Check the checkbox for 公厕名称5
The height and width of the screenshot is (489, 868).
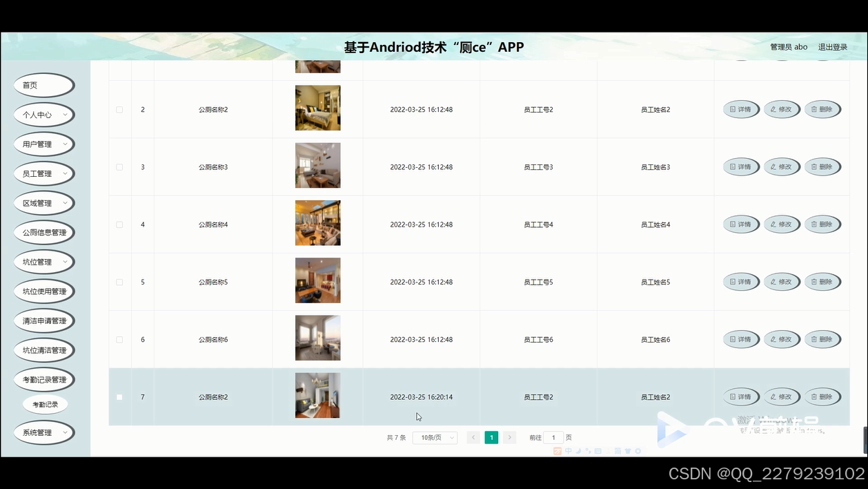click(119, 282)
